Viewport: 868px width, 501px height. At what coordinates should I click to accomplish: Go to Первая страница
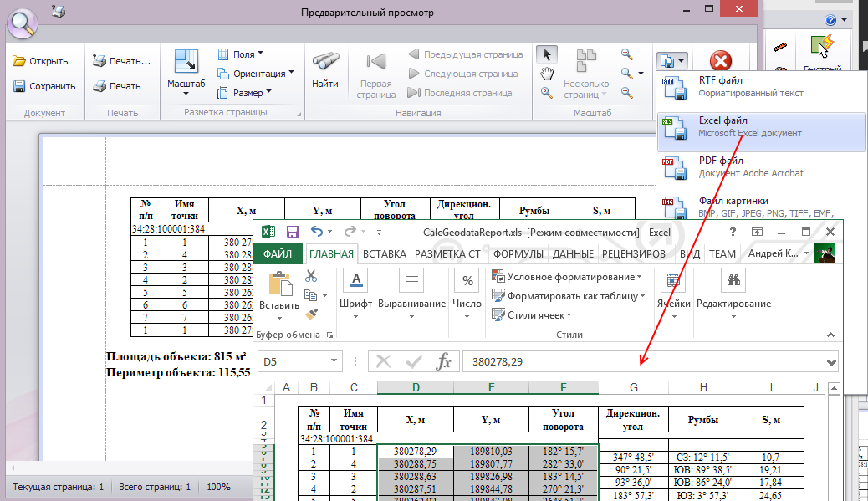(x=375, y=76)
